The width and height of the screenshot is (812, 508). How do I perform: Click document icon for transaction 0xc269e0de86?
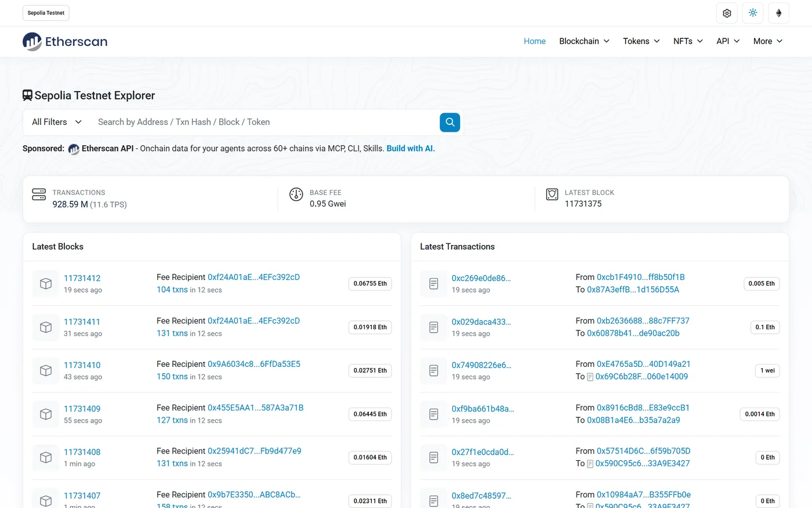click(x=434, y=284)
